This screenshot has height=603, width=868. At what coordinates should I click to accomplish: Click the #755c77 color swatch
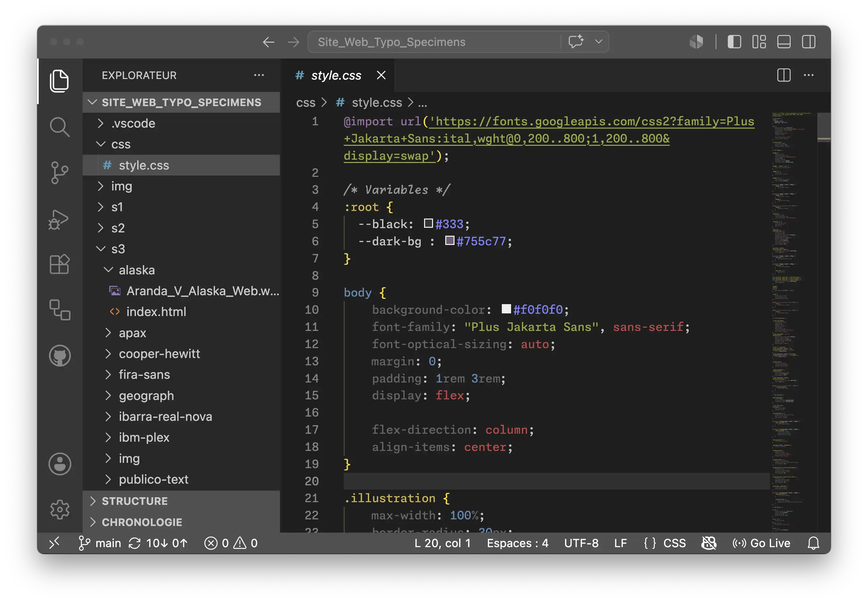(x=450, y=240)
